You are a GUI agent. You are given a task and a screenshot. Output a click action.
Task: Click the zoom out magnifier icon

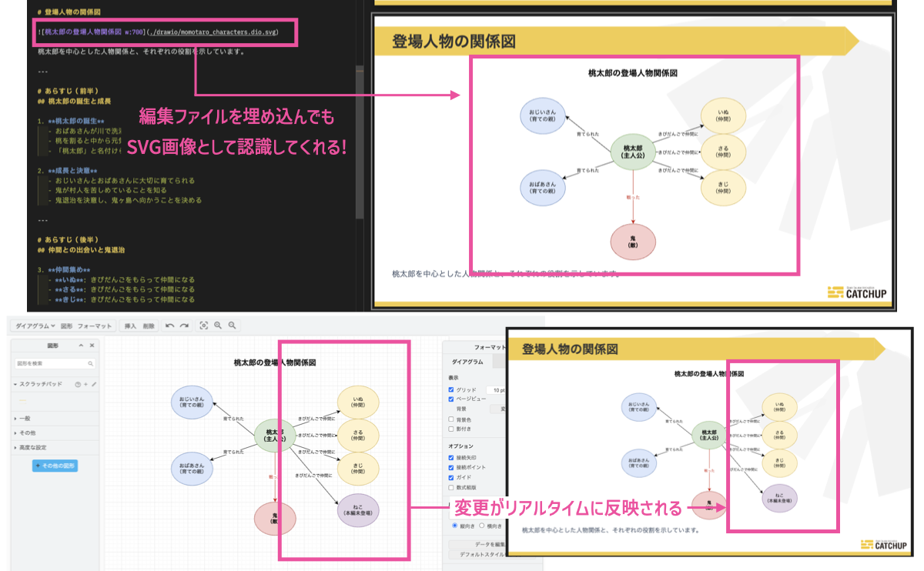[231, 326]
